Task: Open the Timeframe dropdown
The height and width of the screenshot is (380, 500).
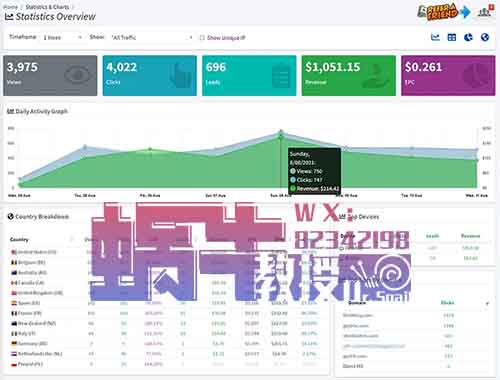Action: [62, 37]
